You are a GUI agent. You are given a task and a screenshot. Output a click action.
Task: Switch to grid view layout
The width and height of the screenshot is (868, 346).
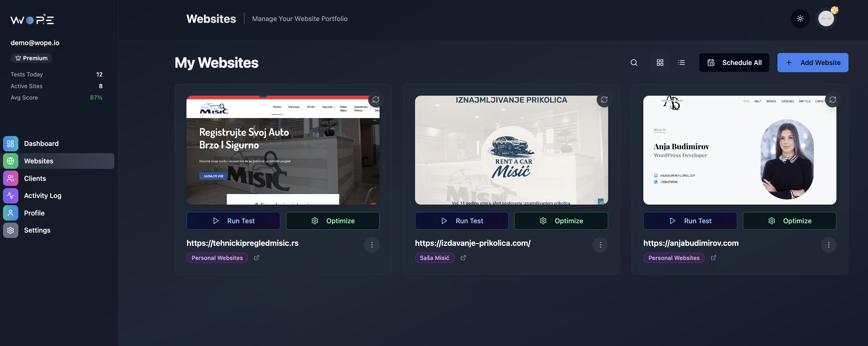(x=660, y=62)
